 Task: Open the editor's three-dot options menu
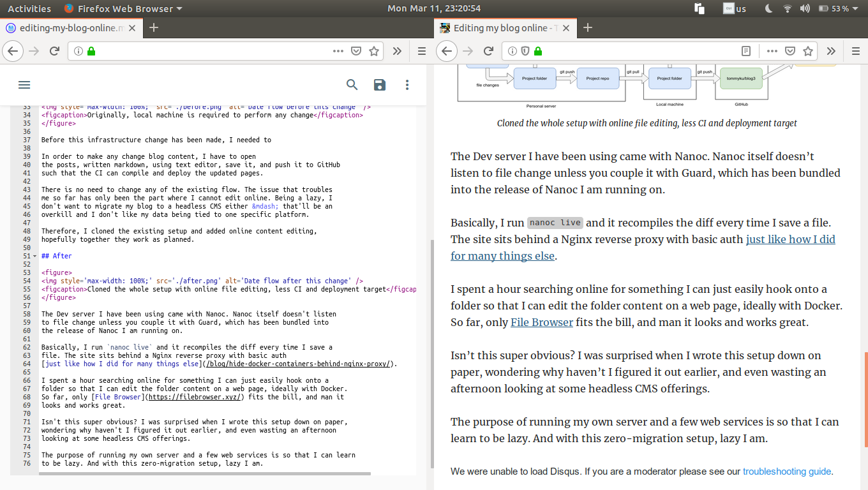click(x=407, y=84)
